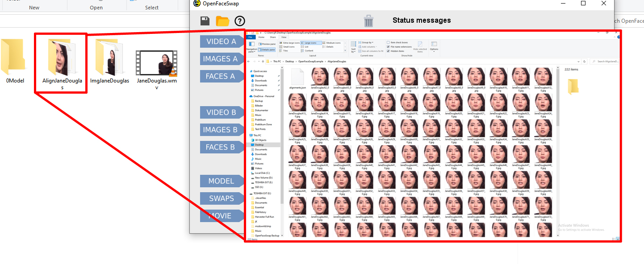
Task: Open the Options dropdown in ribbon
Action: click(434, 46)
